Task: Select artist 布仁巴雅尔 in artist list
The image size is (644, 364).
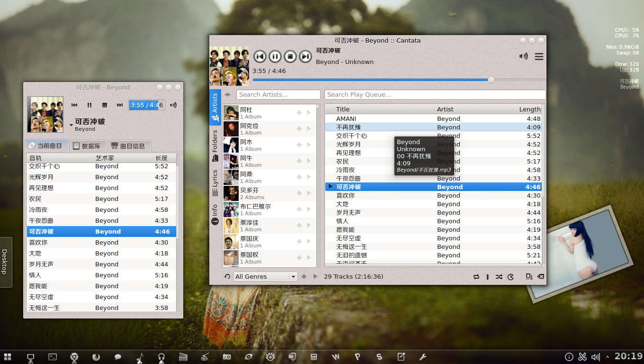Action: coord(269,209)
